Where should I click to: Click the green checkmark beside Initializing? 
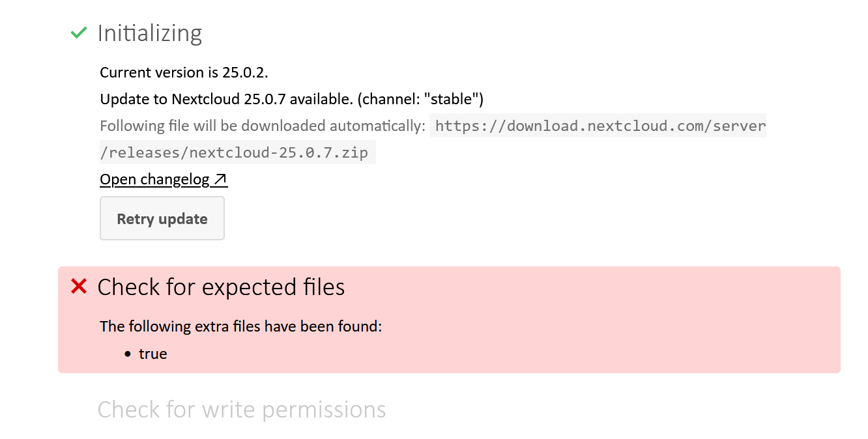[79, 33]
